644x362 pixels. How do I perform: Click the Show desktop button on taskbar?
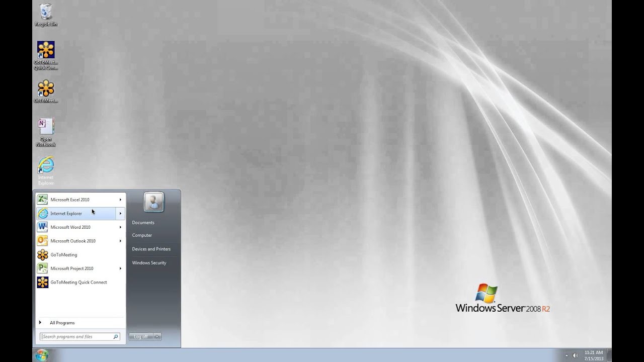(609, 355)
